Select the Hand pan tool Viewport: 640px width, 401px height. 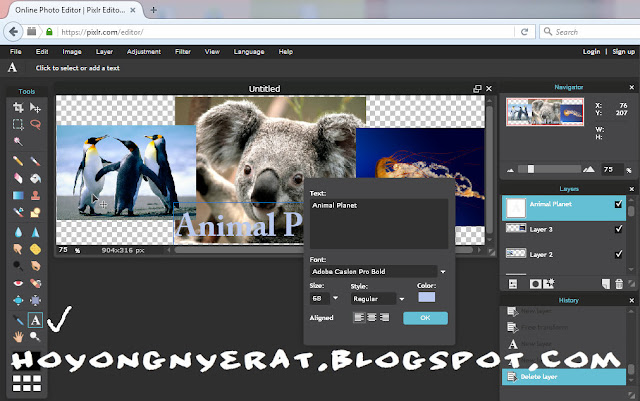click(18, 337)
